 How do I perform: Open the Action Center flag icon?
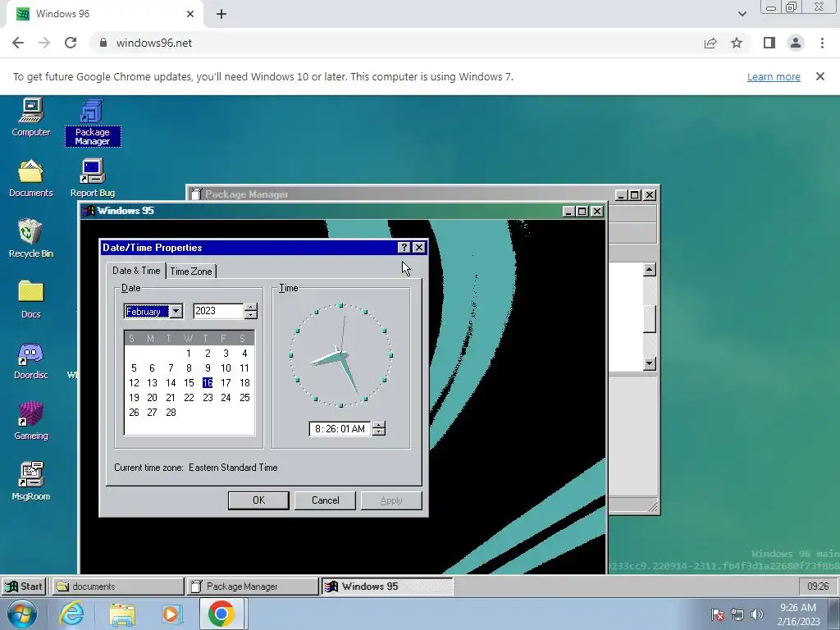click(718, 614)
